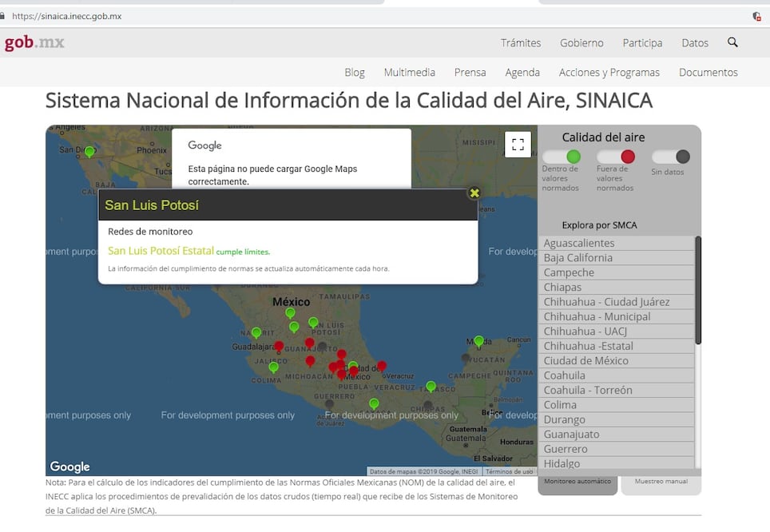The width and height of the screenshot is (770, 532).
Task: Choose 'Aguascalientes' in the SMCA list
Action: click(x=579, y=244)
